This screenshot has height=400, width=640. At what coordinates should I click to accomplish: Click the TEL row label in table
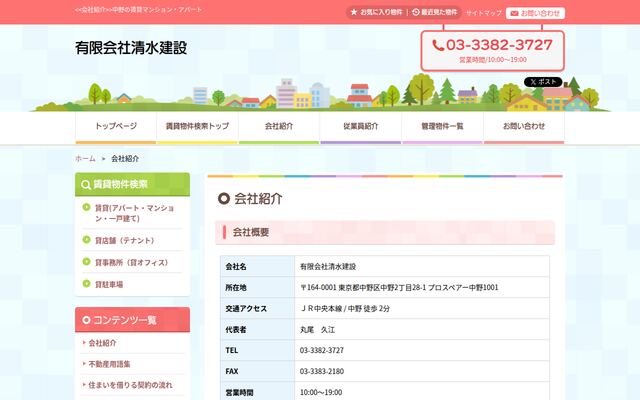(258, 350)
